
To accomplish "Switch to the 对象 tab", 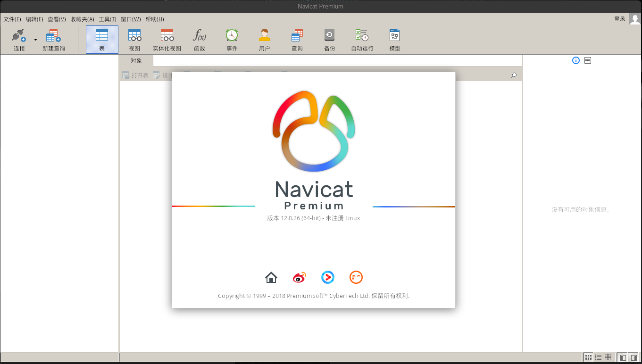I will click(136, 61).
